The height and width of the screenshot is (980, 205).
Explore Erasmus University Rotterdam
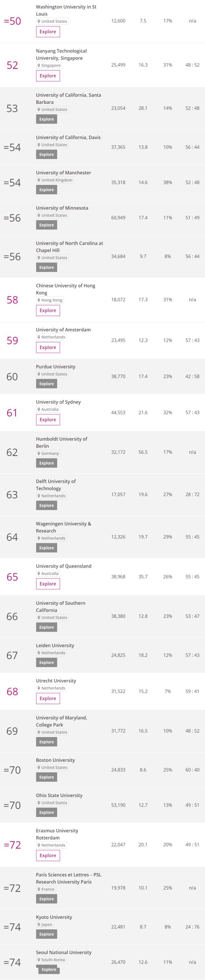(x=48, y=856)
